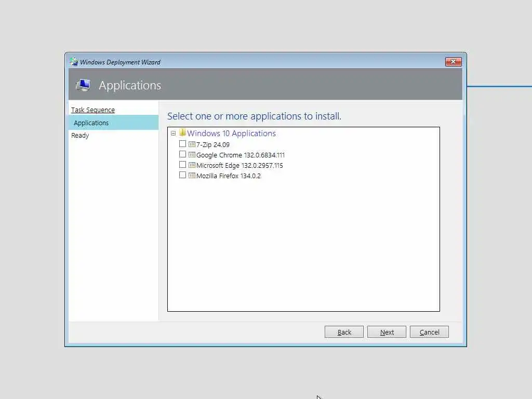Click the Back button
This screenshot has height=399, width=532.
pyautogui.click(x=344, y=332)
